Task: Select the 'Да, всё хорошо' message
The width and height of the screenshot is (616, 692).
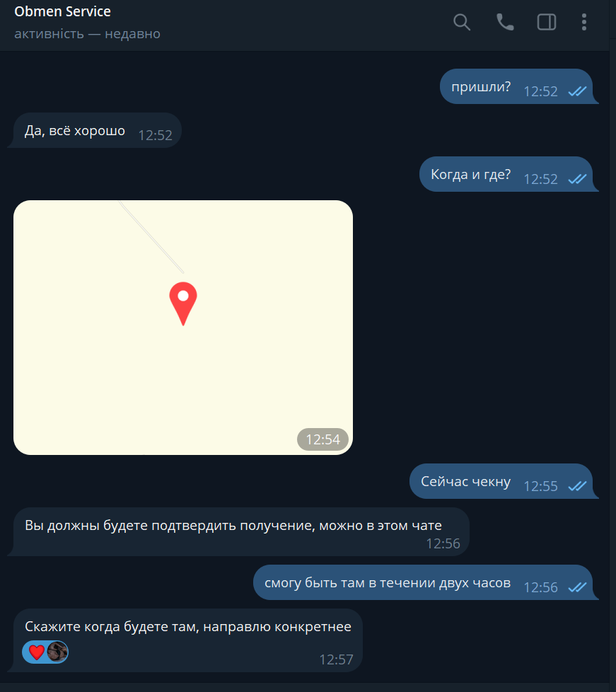Action: coord(97,131)
